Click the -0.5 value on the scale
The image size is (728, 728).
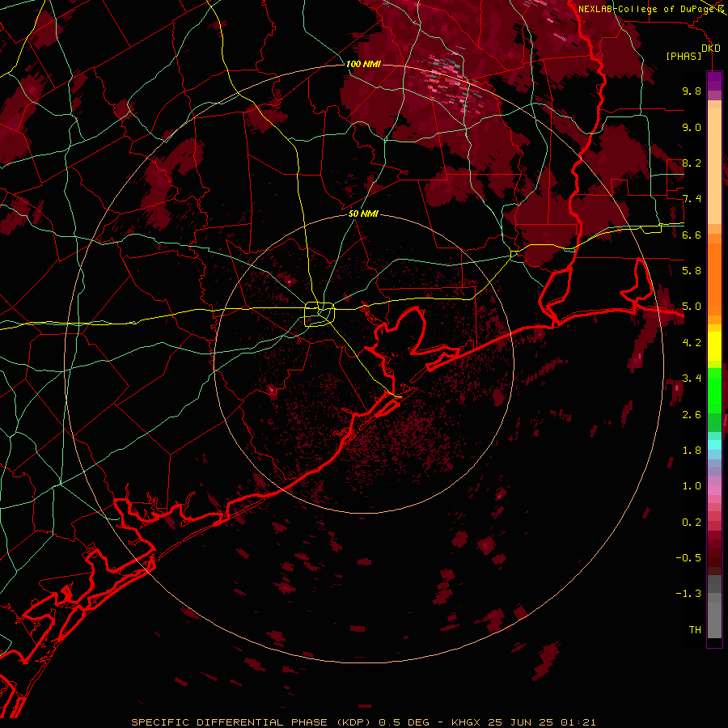click(688, 557)
